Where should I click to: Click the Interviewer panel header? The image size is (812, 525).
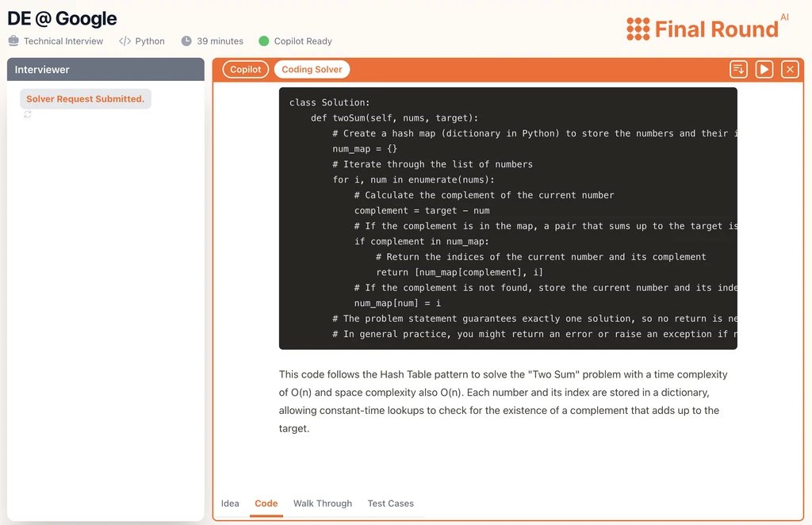(105, 69)
